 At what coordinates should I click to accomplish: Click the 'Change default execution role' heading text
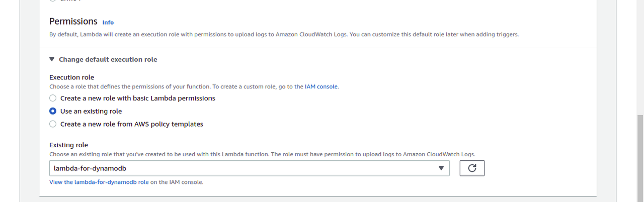(108, 59)
